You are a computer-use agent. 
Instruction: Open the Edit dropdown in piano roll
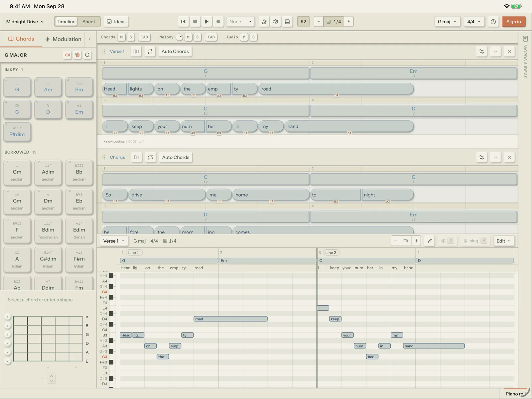point(504,241)
